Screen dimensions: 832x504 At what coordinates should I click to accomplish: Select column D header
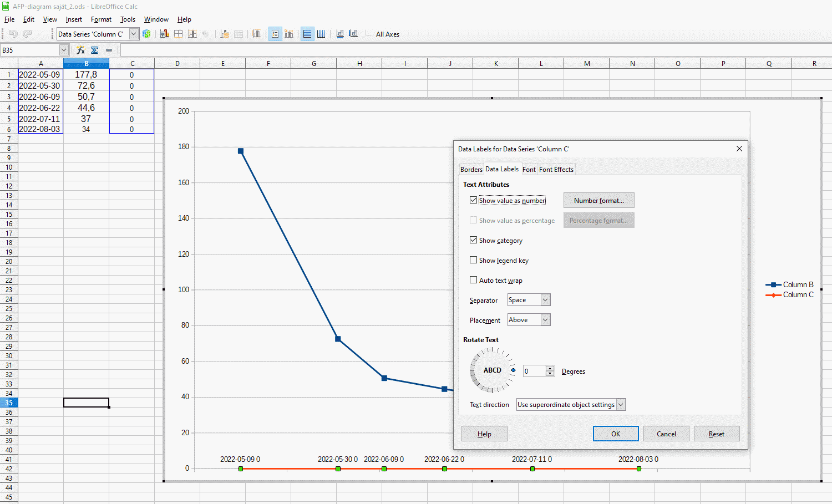click(x=177, y=63)
